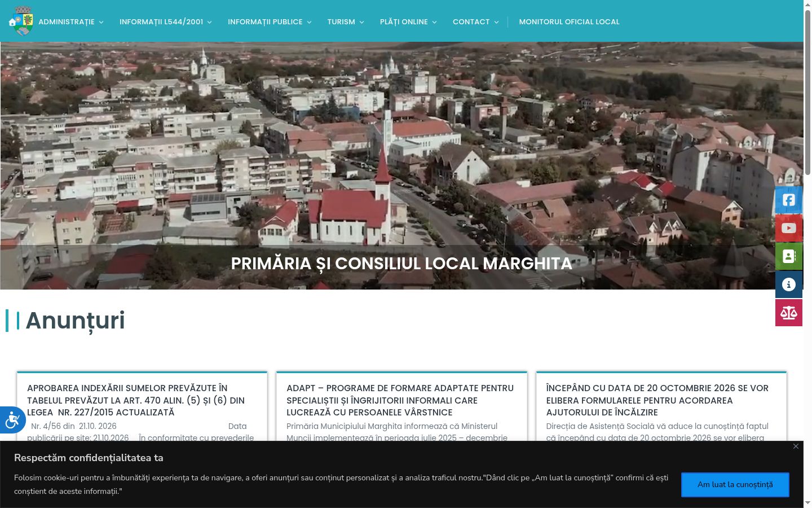Open the "ÎNCEPÂND CU DATA DE 20 OCTOMBRIE" announcement
The image size is (812, 508).
coord(657,400)
